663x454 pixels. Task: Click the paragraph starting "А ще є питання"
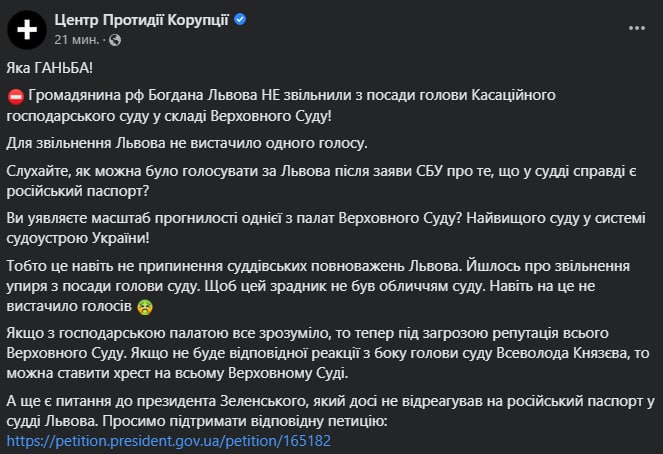tap(300, 410)
